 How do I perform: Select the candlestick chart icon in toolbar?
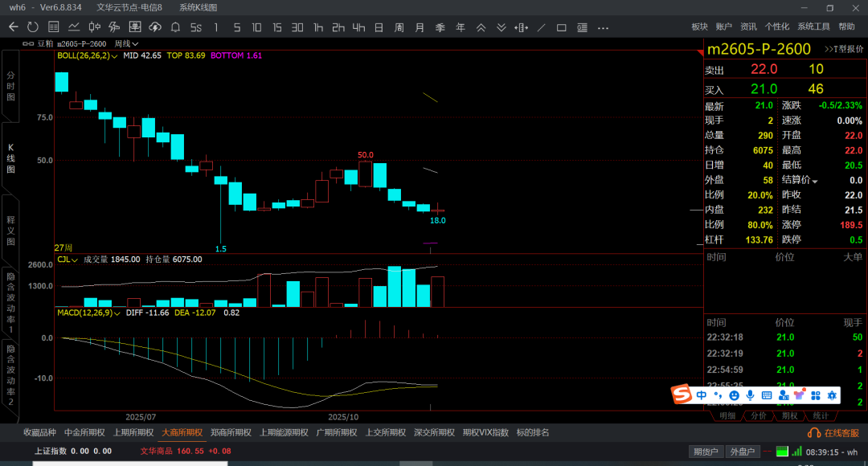94,27
